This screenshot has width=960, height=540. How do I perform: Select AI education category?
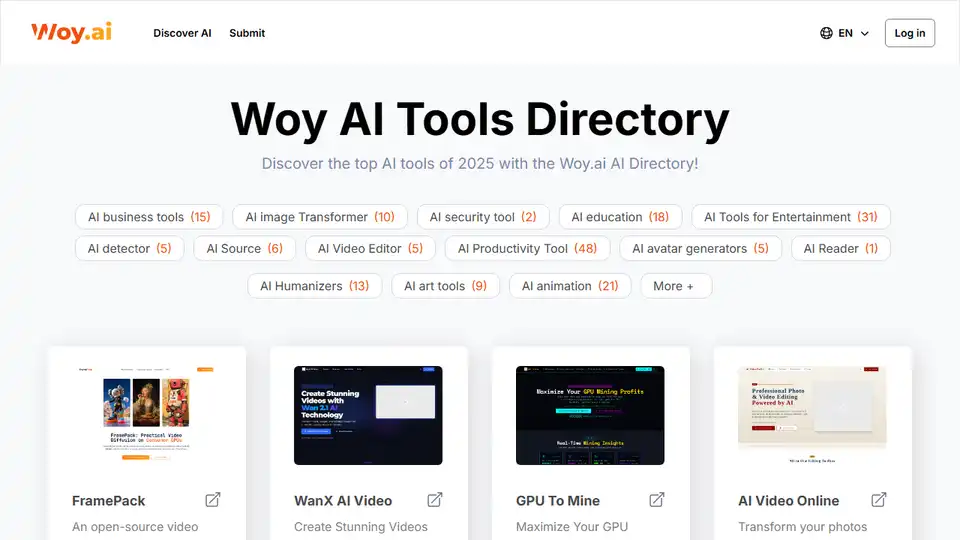tap(620, 217)
